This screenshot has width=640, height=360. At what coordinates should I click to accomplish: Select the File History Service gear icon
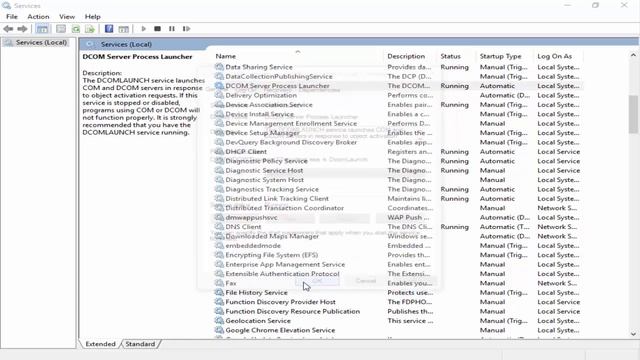pos(219,293)
